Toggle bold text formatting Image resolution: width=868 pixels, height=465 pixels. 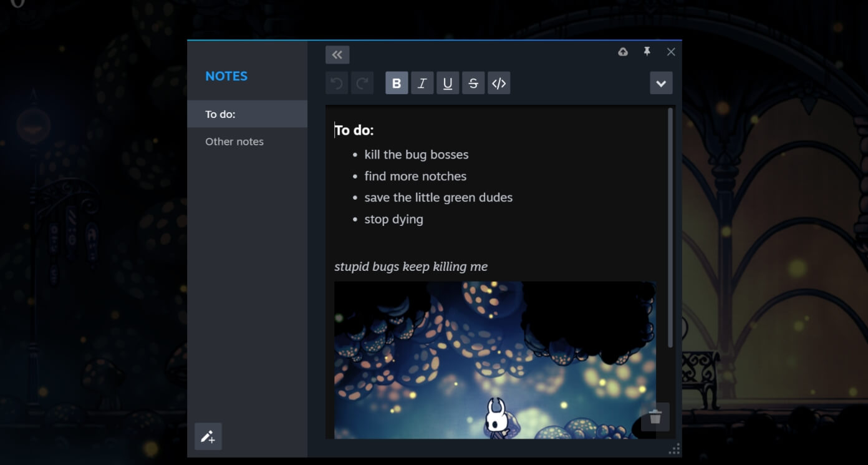pos(397,83)
